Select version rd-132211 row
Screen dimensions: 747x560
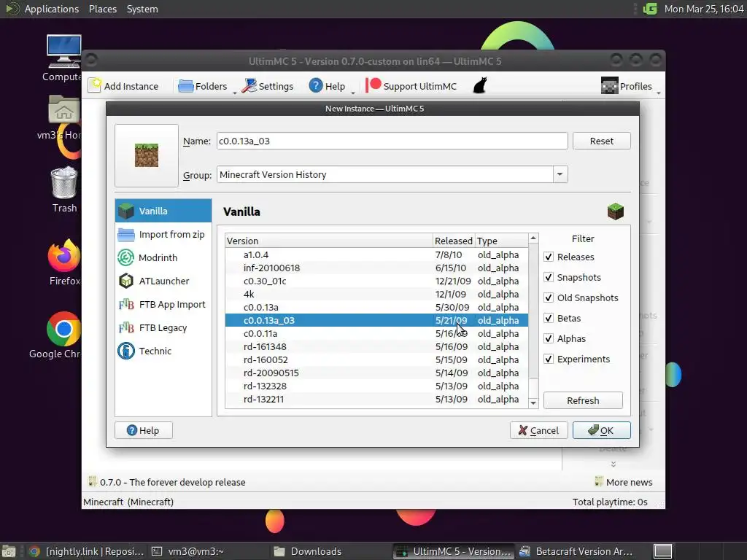click(376, 399)
